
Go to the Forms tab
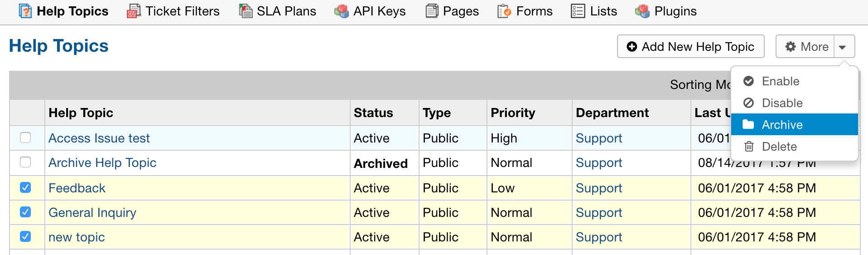point(525,11)
